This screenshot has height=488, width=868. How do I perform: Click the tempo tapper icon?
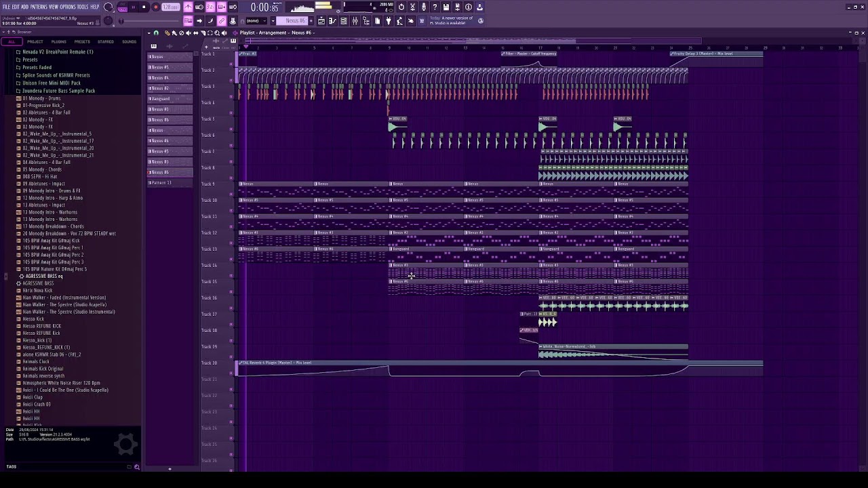399,20
